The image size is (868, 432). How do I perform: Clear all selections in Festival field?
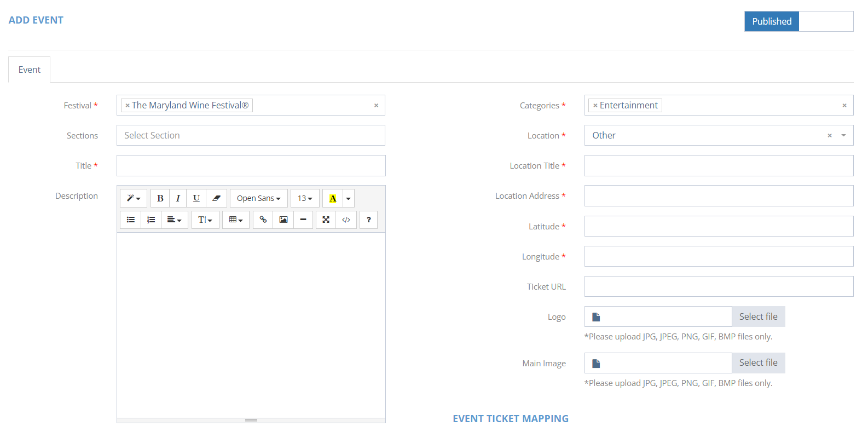click(x=376, y=106)
